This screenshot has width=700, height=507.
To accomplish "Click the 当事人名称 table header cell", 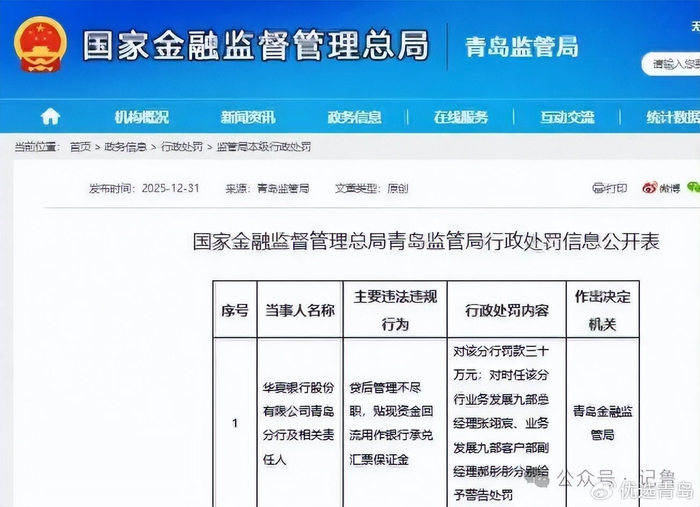I will pyautogui.click(x=300, y=310).
